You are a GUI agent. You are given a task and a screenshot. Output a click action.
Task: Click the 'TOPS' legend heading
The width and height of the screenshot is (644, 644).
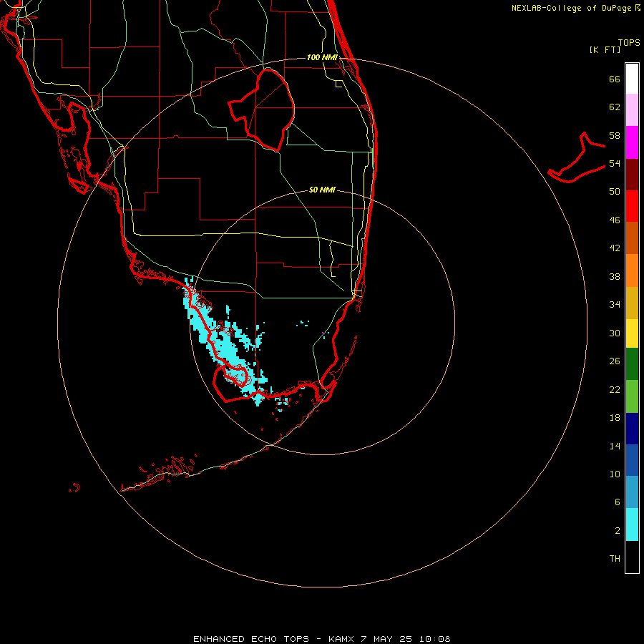(629, 43)
